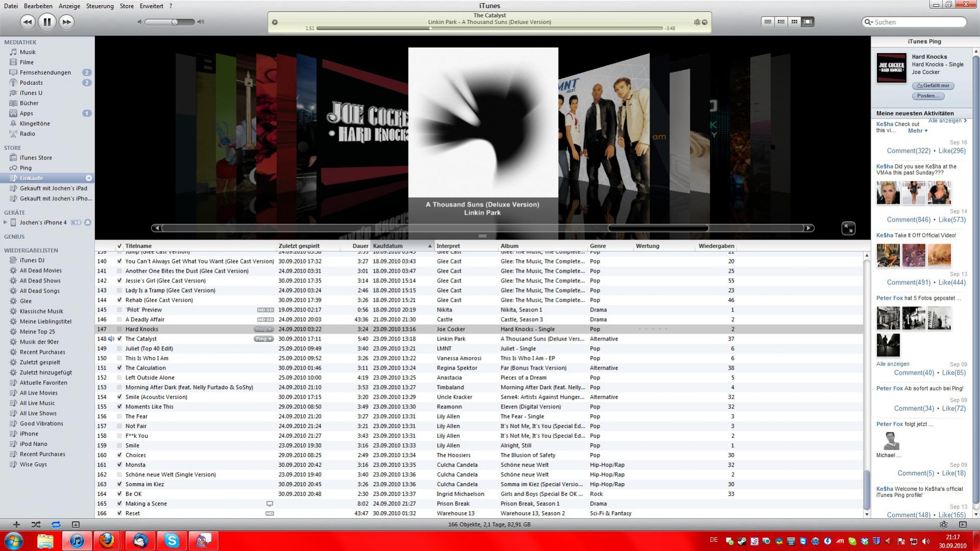The width and height of the screenshot is (980, 551).
Task: Toggle repeat mode
Action: (56, 524)
